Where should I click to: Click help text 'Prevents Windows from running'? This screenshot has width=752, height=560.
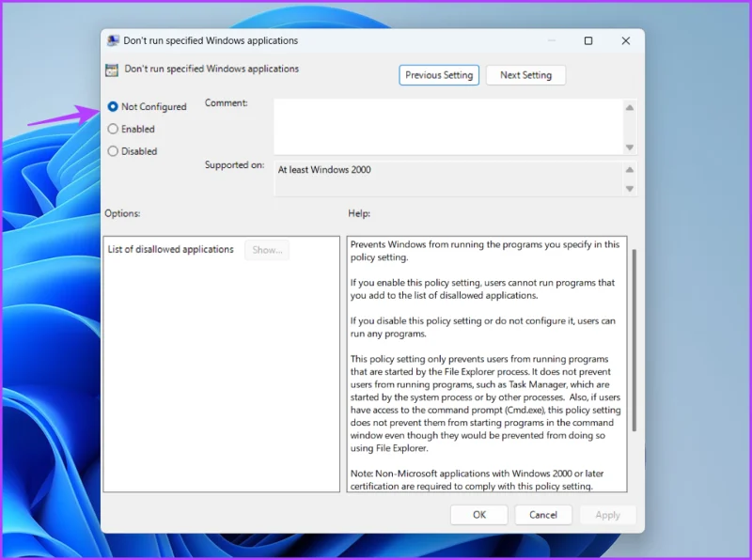[x=485, y=251]
